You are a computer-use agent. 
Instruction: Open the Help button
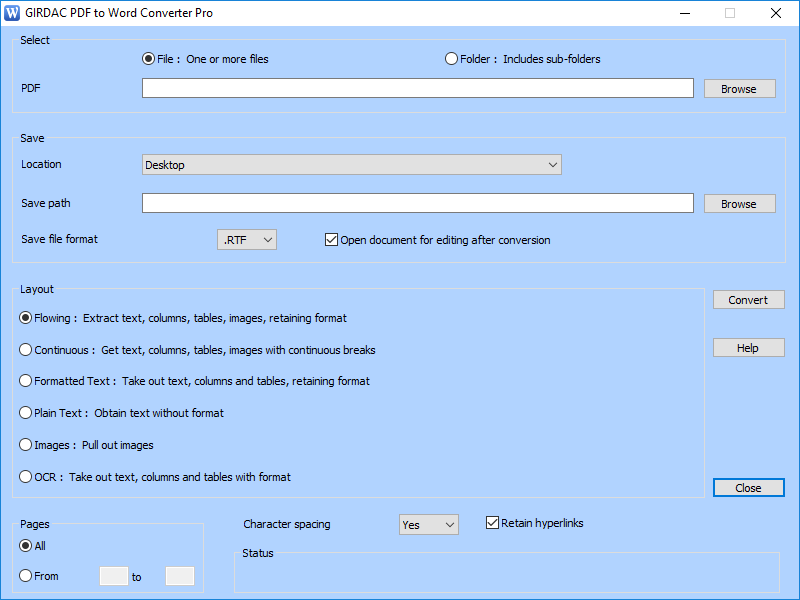click(748, 348)
